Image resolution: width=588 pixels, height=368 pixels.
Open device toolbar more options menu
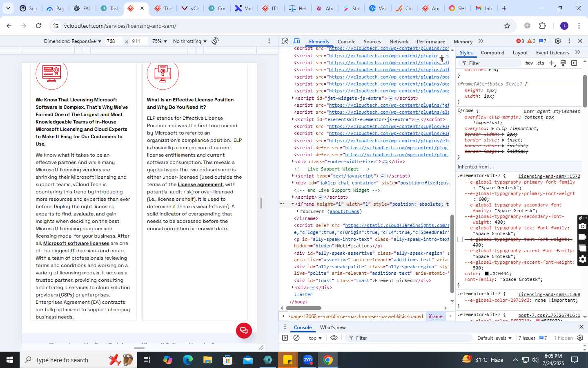click(x=269, y=41)
